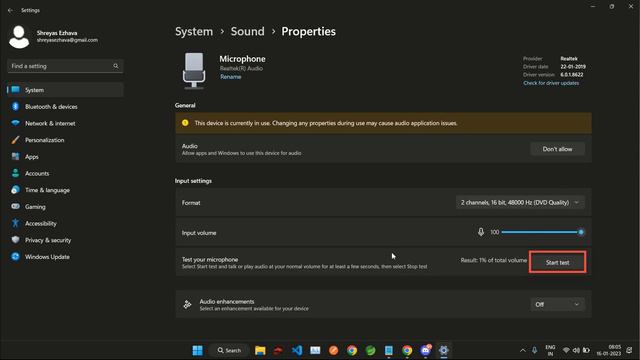Show hidden icons in system tray
Screen dimensions: 640x360
point(522,350)
